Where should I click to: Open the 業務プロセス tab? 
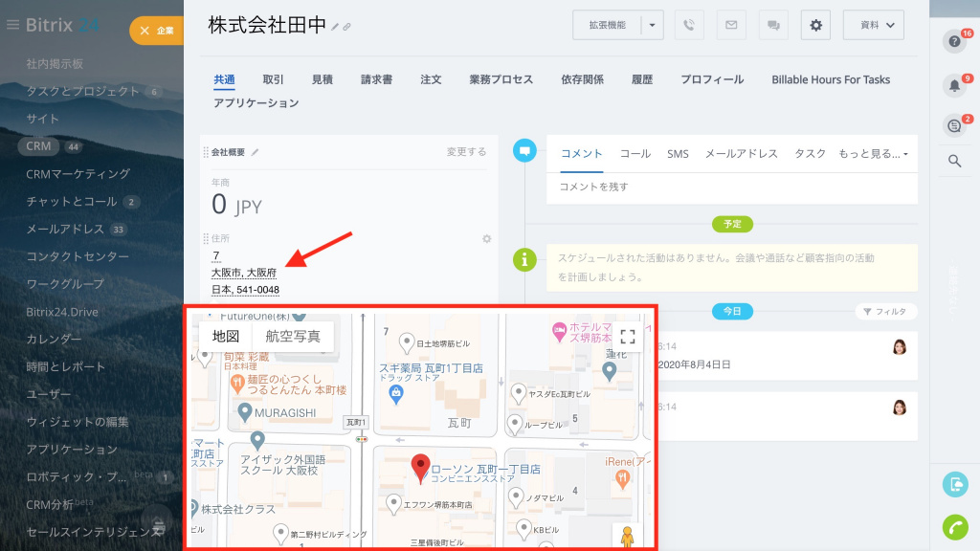(501, 79)
